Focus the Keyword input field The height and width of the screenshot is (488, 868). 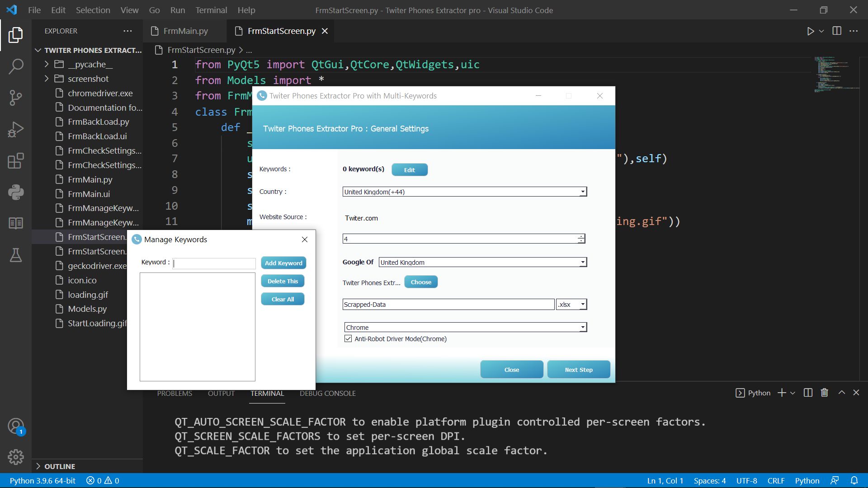click(x=214, y=263)
